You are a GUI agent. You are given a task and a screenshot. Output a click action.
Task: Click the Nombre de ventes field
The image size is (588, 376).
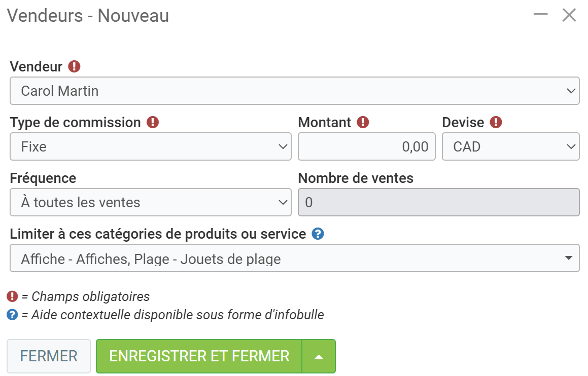pyautogui.click(x=439, y=203)
